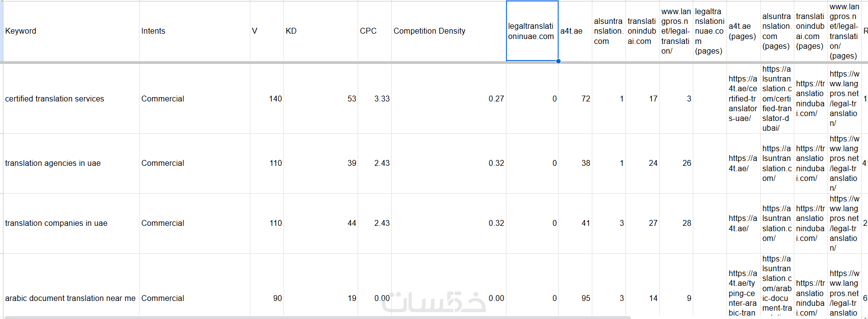Select volume cell showing 140
The image size is (868, 319).
coord(266,99)
